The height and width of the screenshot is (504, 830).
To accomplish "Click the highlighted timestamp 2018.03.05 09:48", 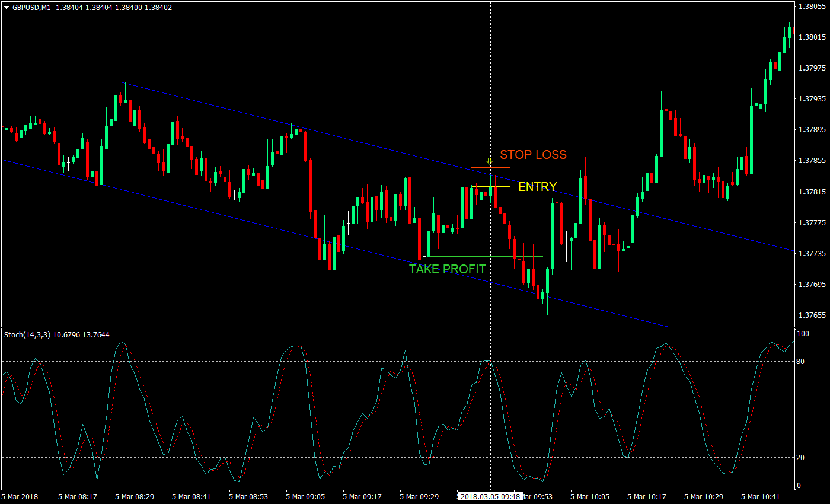I will 490,497.
